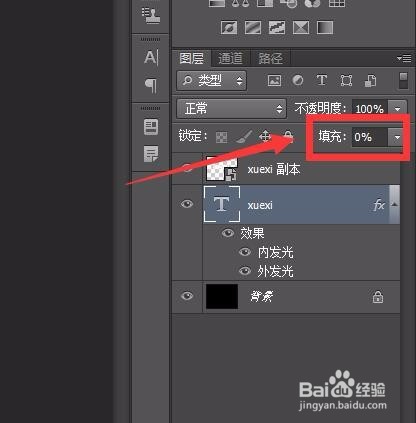
Task: Filter layers by pixel layers icon
Action: [274, 81]
